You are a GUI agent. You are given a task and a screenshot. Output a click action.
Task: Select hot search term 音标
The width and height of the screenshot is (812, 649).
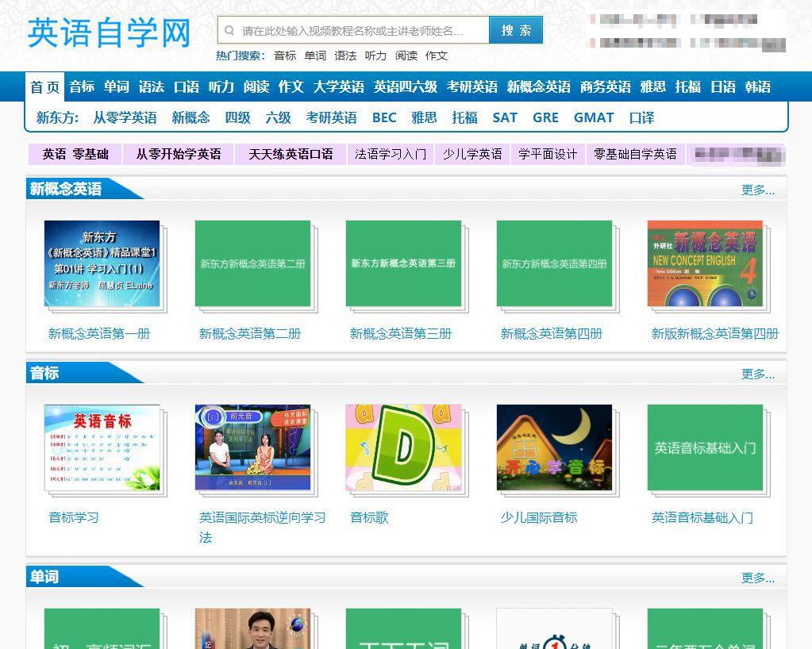click(x=285, y=56)
